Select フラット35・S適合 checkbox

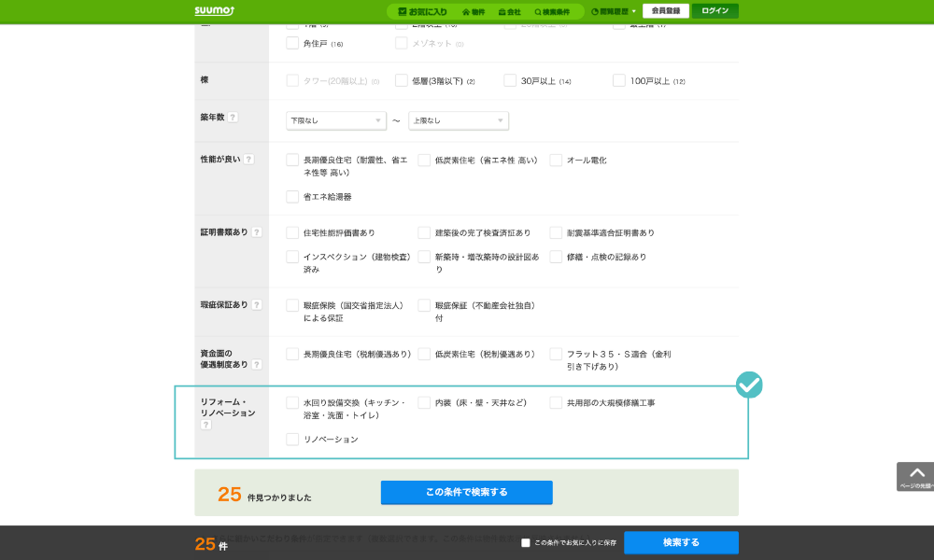pos(556,354)
